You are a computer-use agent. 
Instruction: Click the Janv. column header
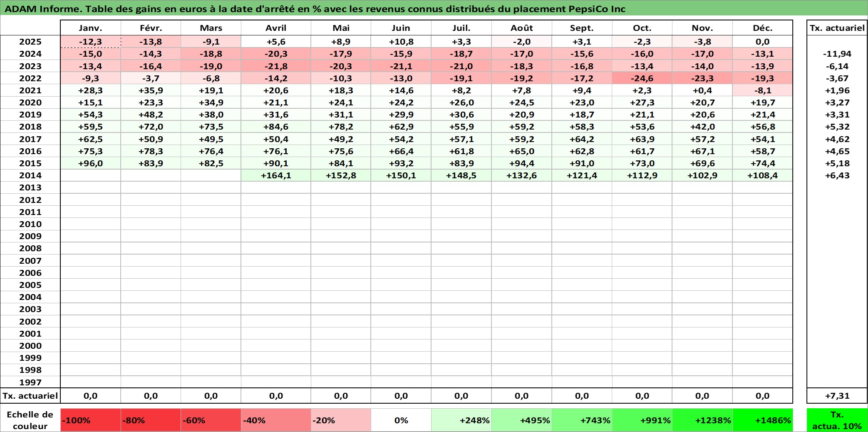point(90,28)
